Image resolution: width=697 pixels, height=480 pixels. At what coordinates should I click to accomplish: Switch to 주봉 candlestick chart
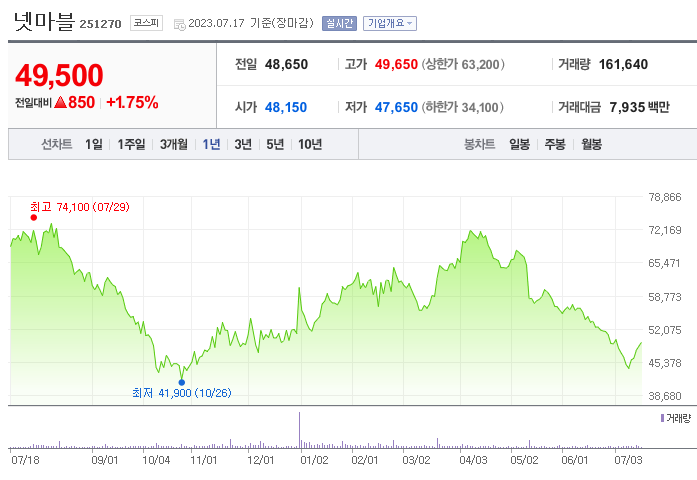[555, 144]
